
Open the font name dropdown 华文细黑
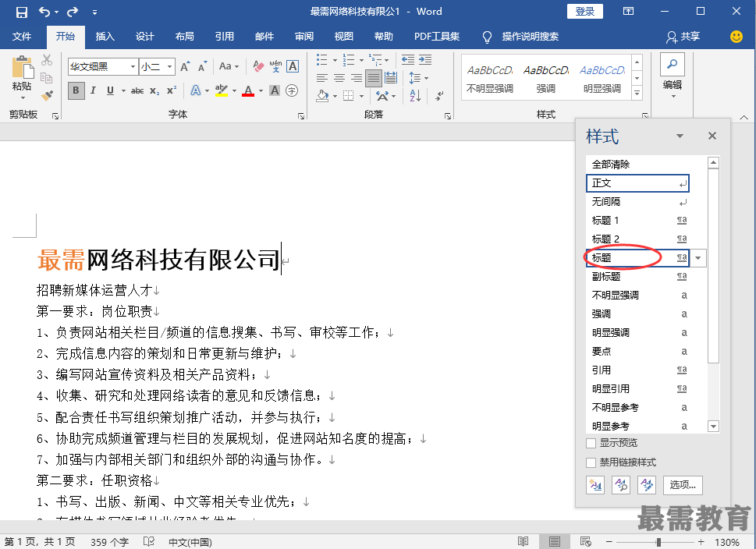click(x=133, y=66)
